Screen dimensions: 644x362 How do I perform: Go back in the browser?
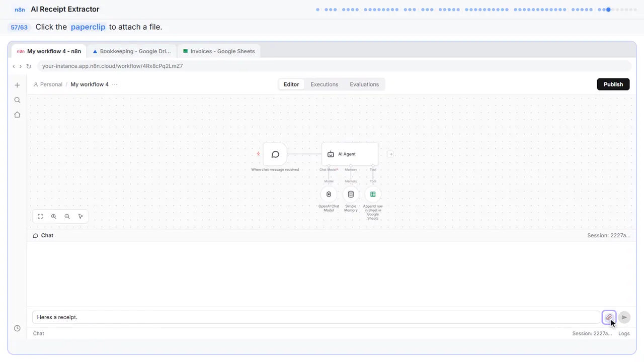(14, 66)
